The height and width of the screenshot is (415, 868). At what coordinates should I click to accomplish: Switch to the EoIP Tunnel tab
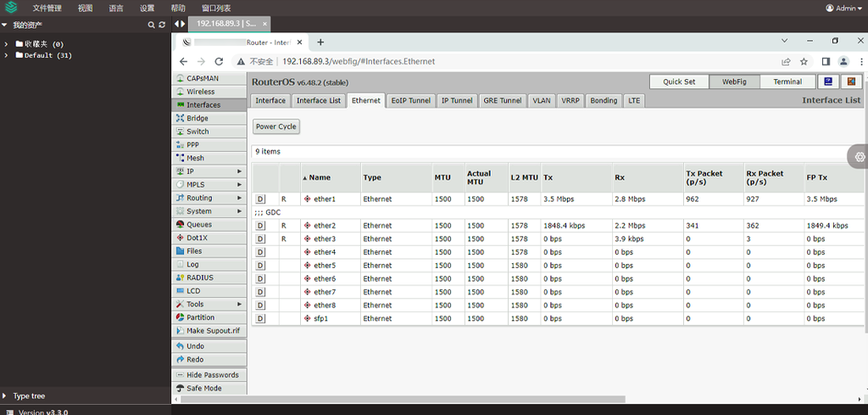[411, 100]
